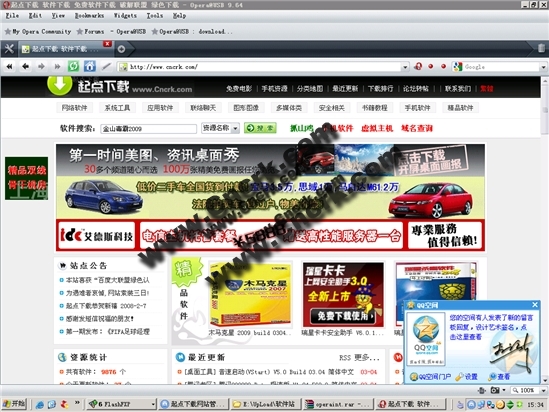The height and width of the screenshot is (412, 549).
Task: Open the address bar history dropdown
Action: coord(405,67)
